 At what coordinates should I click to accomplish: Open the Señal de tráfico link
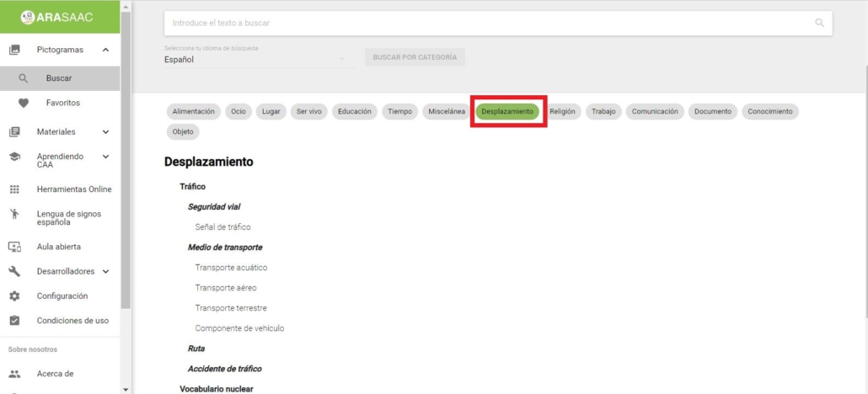(223, 226)
